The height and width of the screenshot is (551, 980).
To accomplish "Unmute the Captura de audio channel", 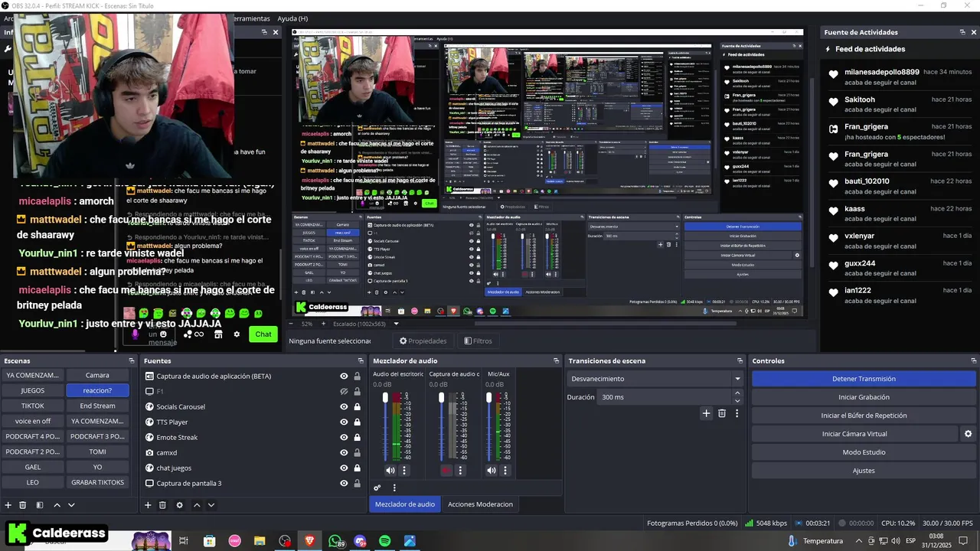I will click(x=446, y=471).
